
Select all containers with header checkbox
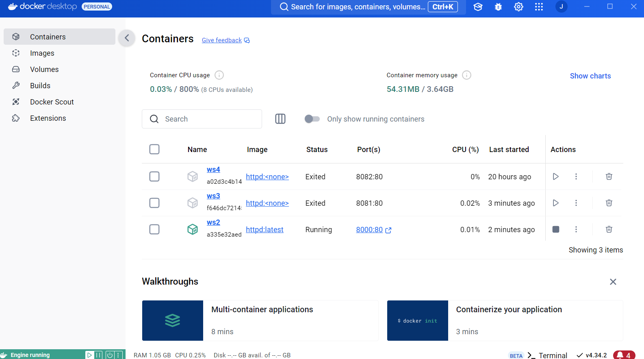click(x=154, y=149)
